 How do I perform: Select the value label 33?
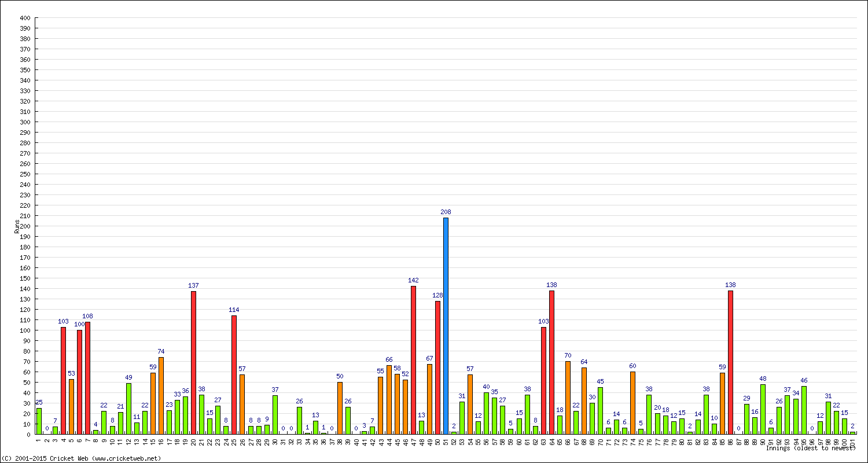[177, 394]
